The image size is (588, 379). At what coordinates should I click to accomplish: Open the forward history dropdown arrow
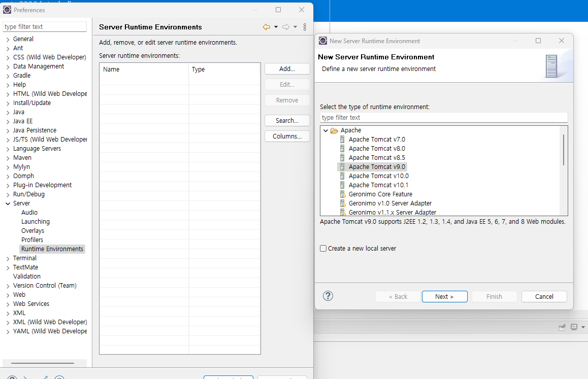pos(295,27)
